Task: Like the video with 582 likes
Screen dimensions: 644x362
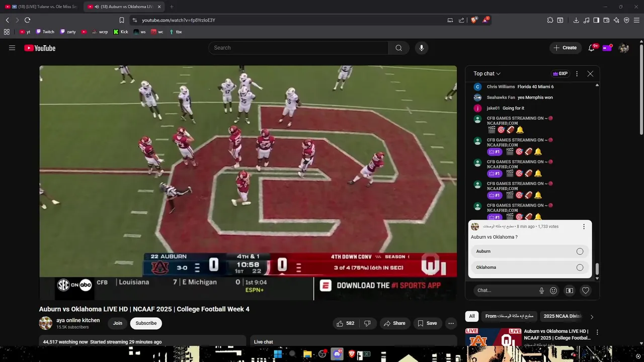Action: pyautogui.click(x=346, y=323)
